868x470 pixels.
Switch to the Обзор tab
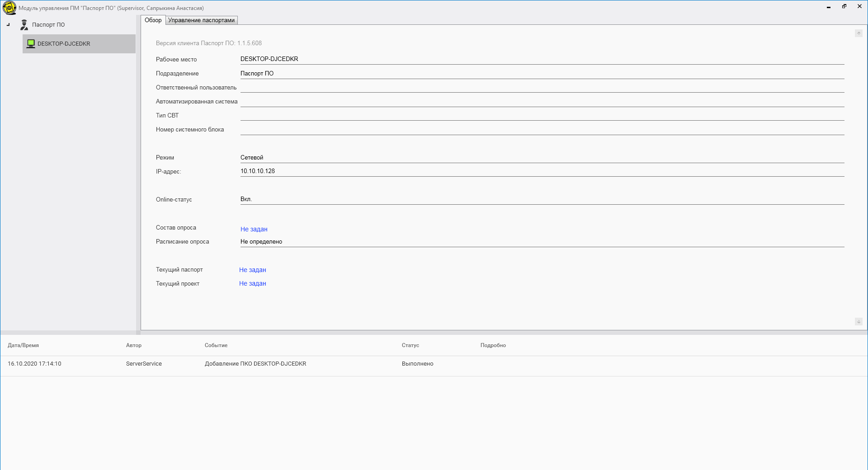click(x=153, y=20)
